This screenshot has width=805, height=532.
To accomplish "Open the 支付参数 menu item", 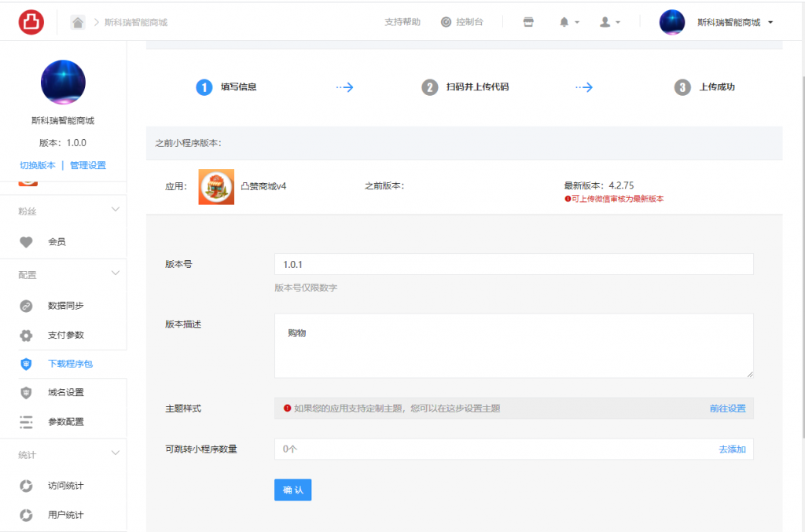I will [66, 335].
